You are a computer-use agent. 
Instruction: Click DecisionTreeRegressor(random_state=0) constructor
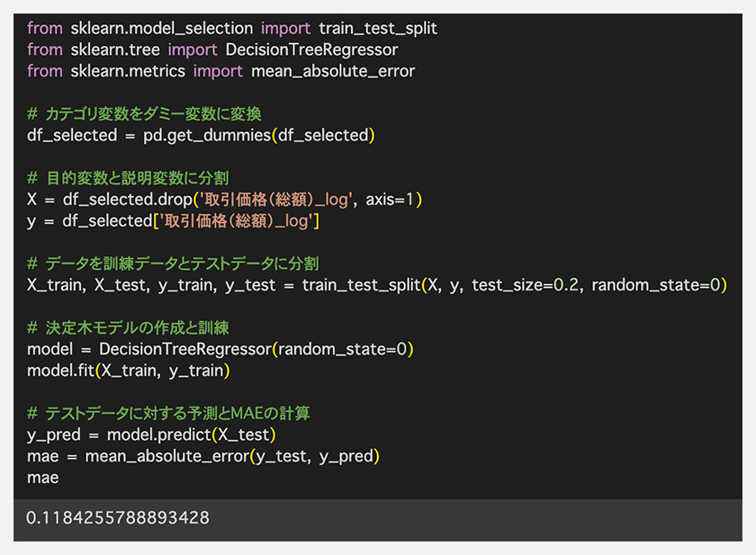point(256,349)
